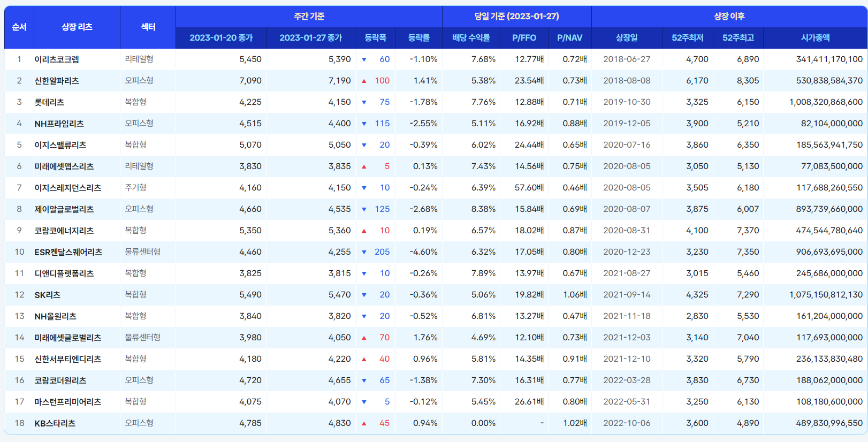Select the ESR켄달스퀘어리츠 REIT name
Image resolution: width=868 pixels, height=442 pixels.
point(68,252)
